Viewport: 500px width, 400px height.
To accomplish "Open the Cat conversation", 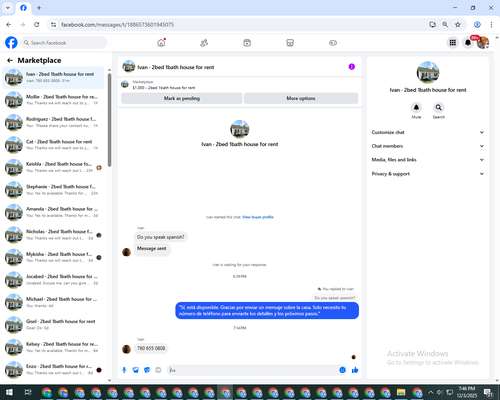I will coord(53,145).
